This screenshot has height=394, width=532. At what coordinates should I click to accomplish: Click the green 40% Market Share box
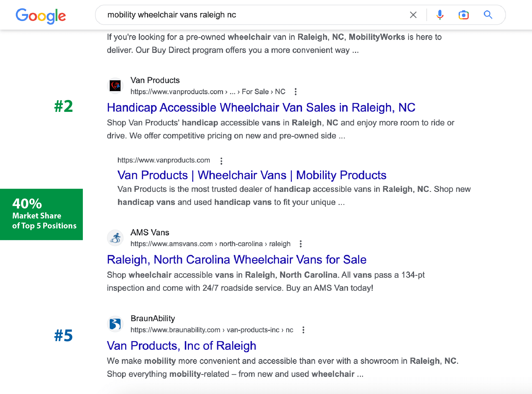(x=42, y=214)
